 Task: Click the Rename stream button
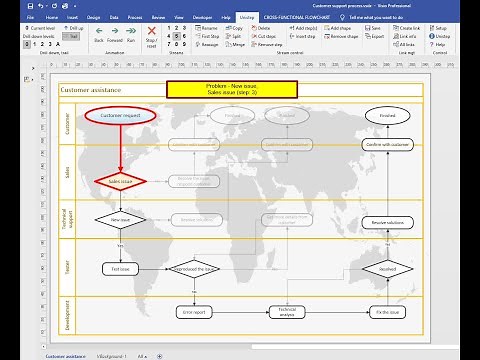[206, 28]
